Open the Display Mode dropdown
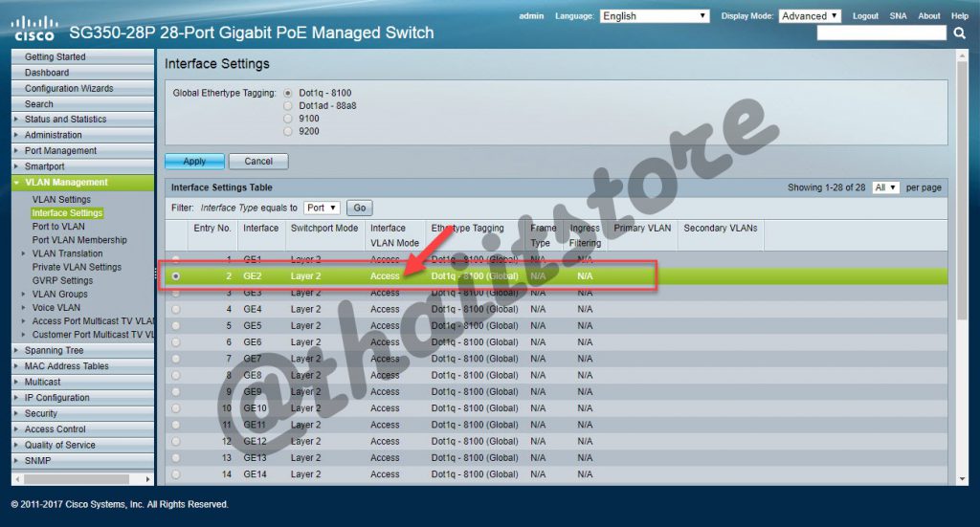 (810, 16)
